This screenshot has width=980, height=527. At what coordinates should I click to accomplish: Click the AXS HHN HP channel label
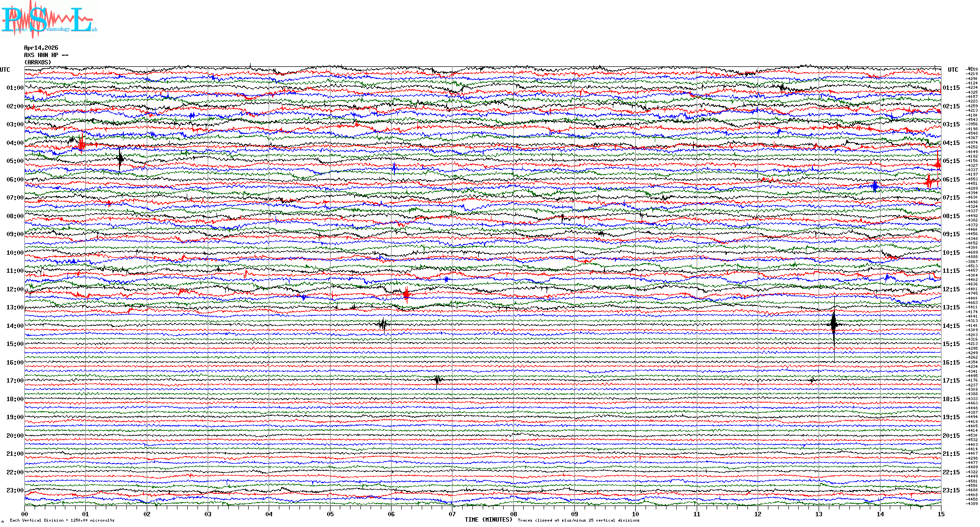coord(46,55)
